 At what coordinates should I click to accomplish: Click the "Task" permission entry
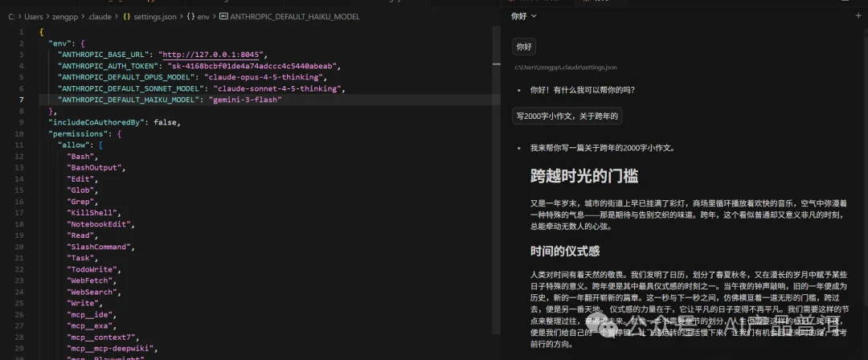click(x=80, y=258)
